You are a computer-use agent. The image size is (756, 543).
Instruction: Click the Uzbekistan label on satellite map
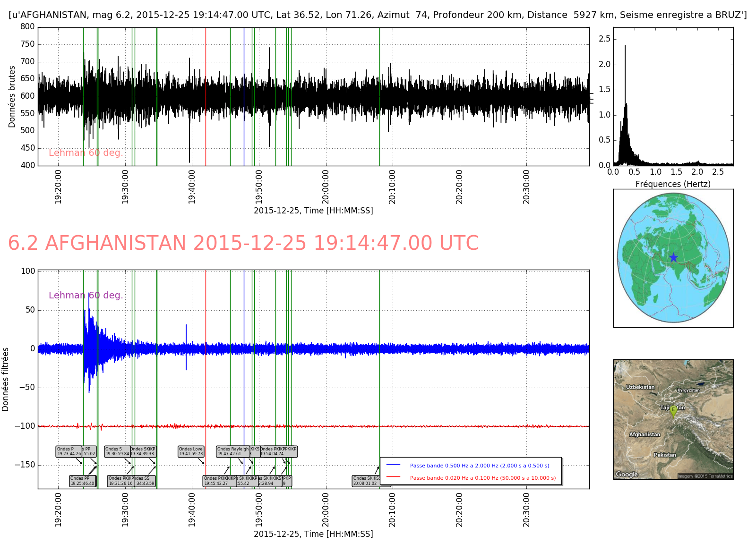[x=640, y=387]
